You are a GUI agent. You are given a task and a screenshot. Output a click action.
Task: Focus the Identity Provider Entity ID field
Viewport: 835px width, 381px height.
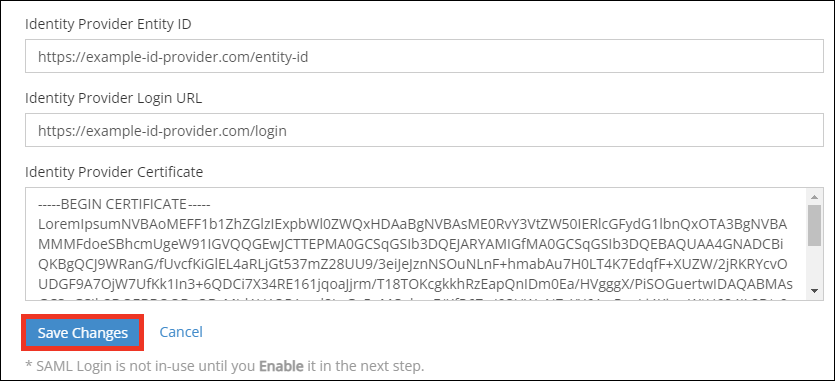(x=424, y=56)
